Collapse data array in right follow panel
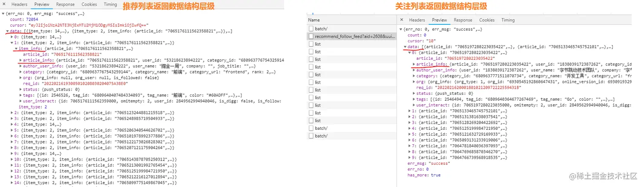Viewport: 644px width, 187px height. click(x=405, y=47)
